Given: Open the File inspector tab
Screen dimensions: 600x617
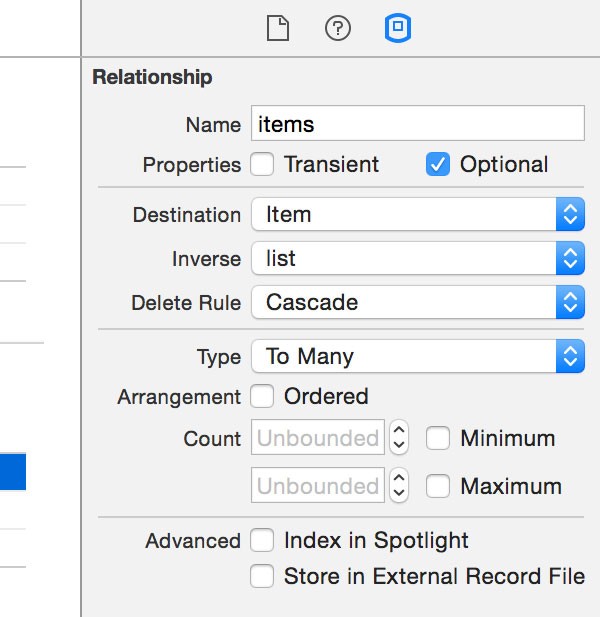Looking at the screenshot, I should (278, 28).
